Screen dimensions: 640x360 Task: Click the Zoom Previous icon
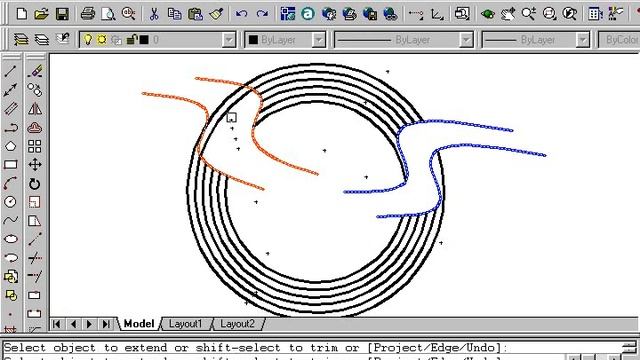[570, 14]
